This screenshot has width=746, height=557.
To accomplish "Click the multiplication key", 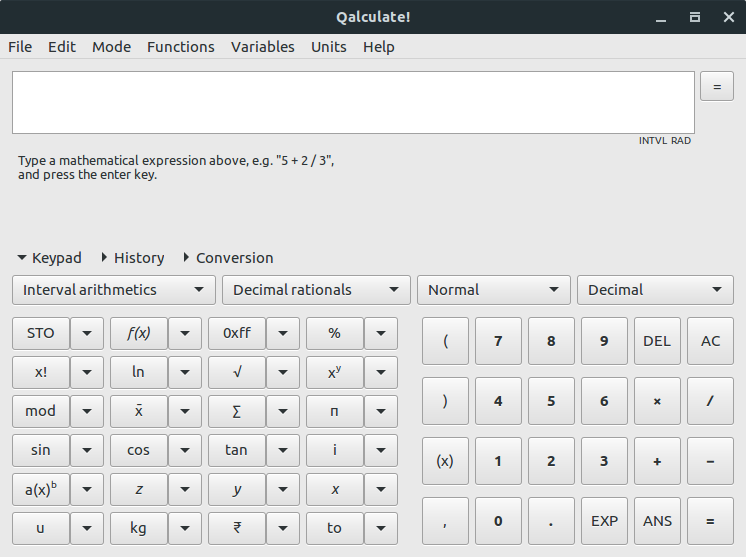I will [x=657, y=401].
